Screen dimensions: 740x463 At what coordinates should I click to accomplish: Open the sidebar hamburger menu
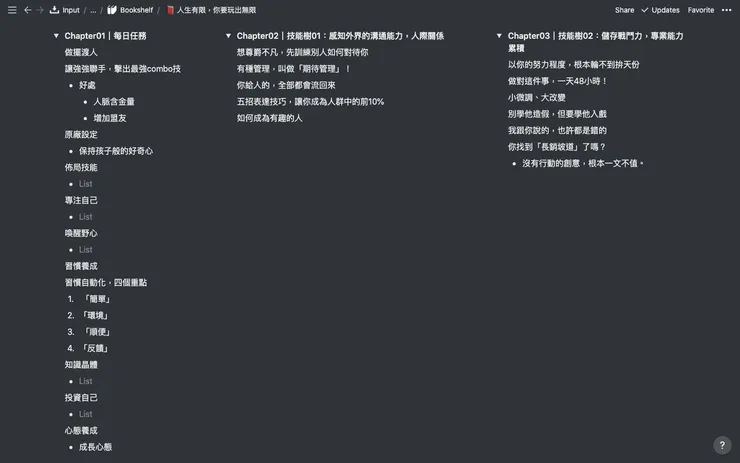tap(12, 10)
